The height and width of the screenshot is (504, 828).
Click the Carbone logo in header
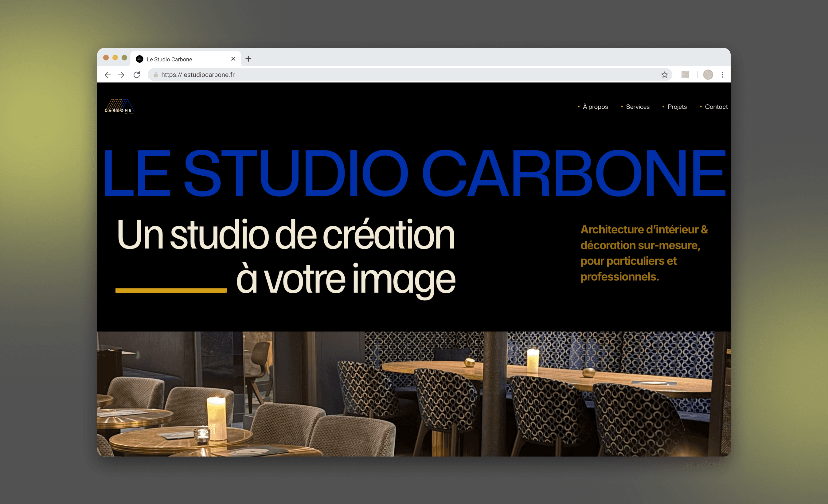pos(119,107)
